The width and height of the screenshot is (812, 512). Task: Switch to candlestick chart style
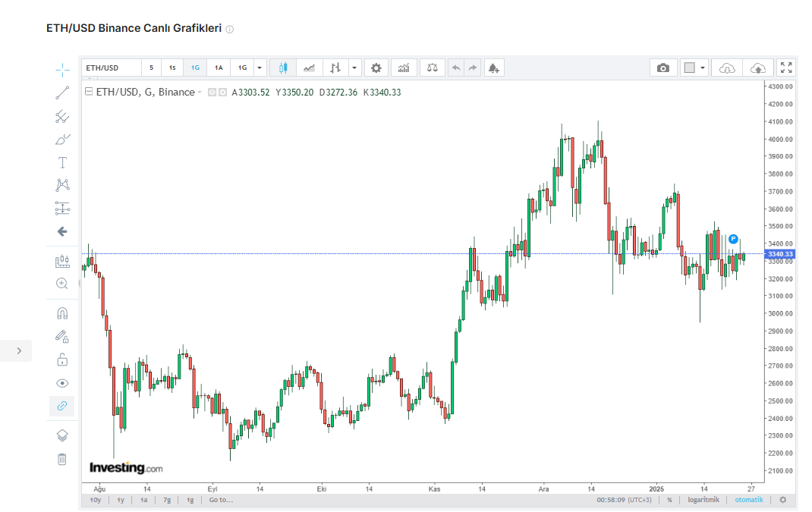(x=283, y=68)
